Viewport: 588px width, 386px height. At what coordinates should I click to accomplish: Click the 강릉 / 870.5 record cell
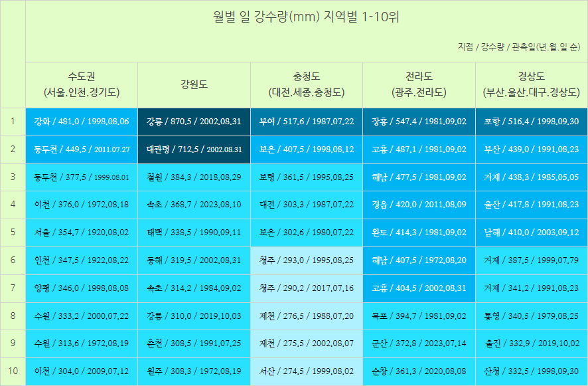(x=194, y=122)
